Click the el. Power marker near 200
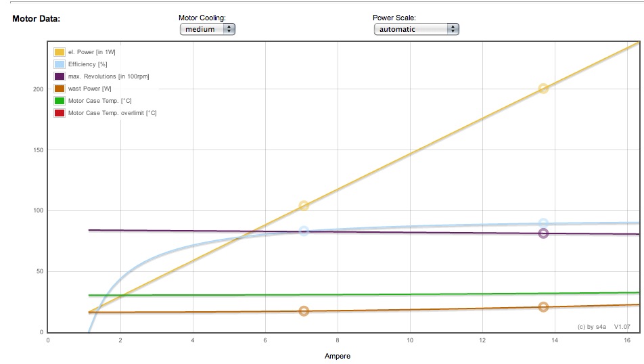644x364 pixels. (543, 89)
